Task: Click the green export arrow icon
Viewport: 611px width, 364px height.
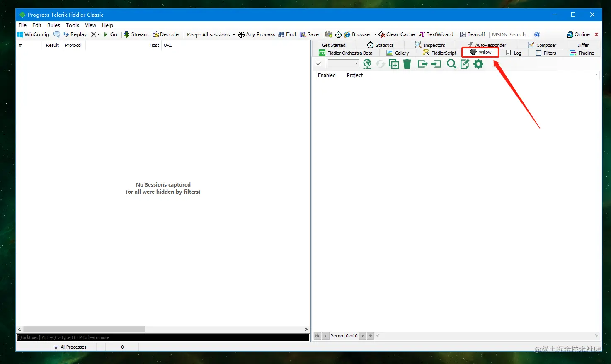Action: tap(422, 64)
